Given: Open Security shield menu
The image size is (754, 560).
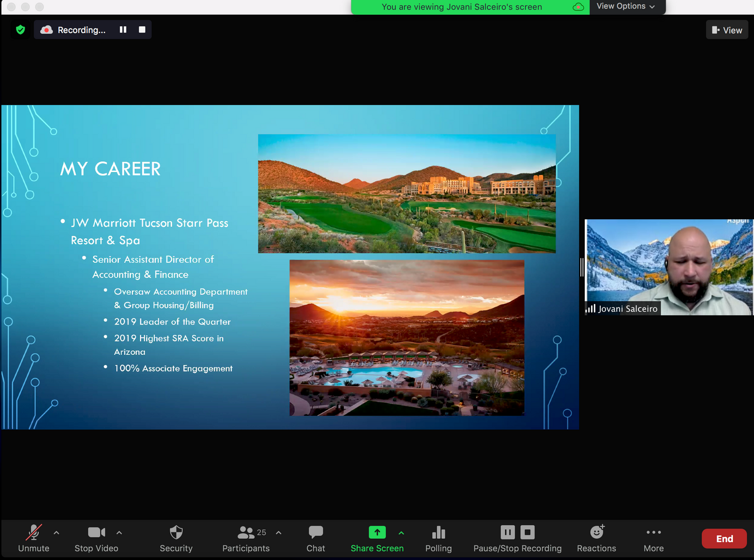Looking at the screenshot, I should tap(176, 538).
